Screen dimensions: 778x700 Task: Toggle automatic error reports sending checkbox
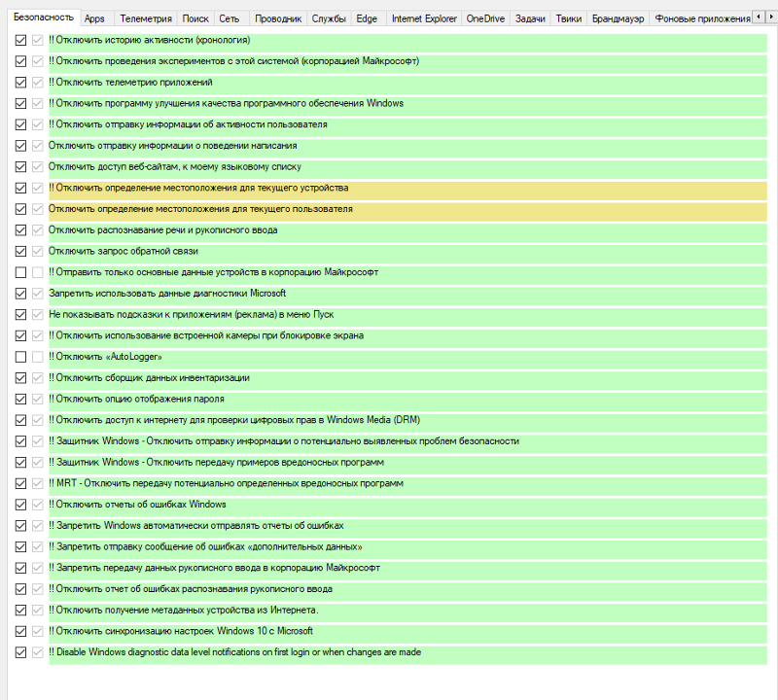(20, 525)
